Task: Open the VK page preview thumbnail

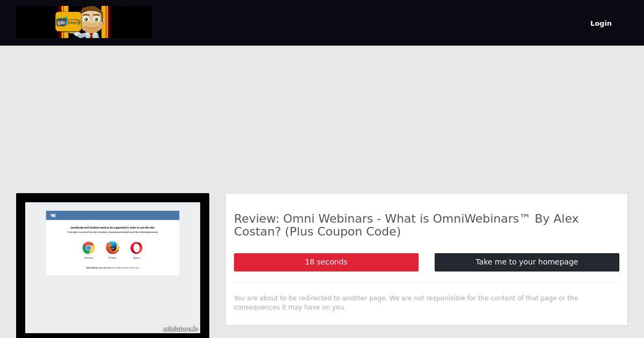Action: click(x=113, y=267)
